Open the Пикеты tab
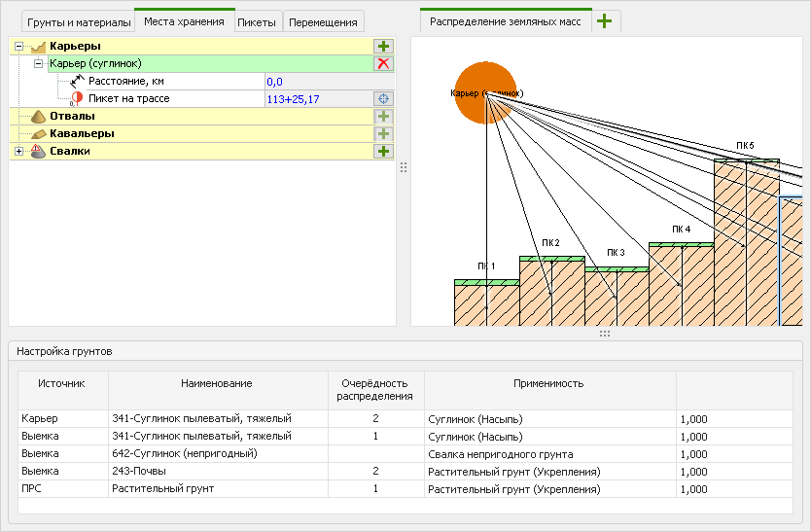The width and height of the screenshot is (811, 532). point(257,22)
